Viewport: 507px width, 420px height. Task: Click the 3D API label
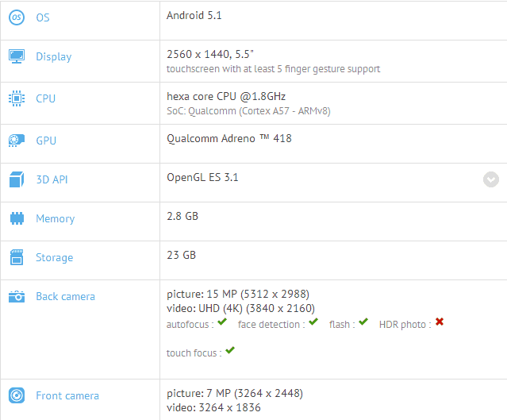click(52, 179)
